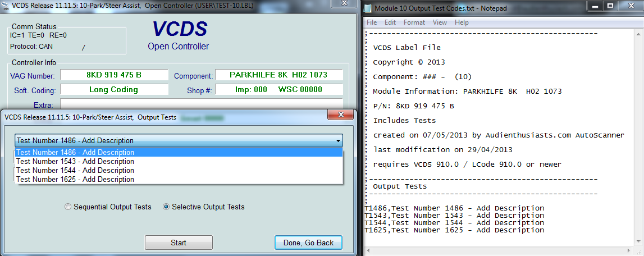The height and width of the screenshot is (256, 644).
Task: Open the Notepad File menu
Action: [x=372, y=22]
